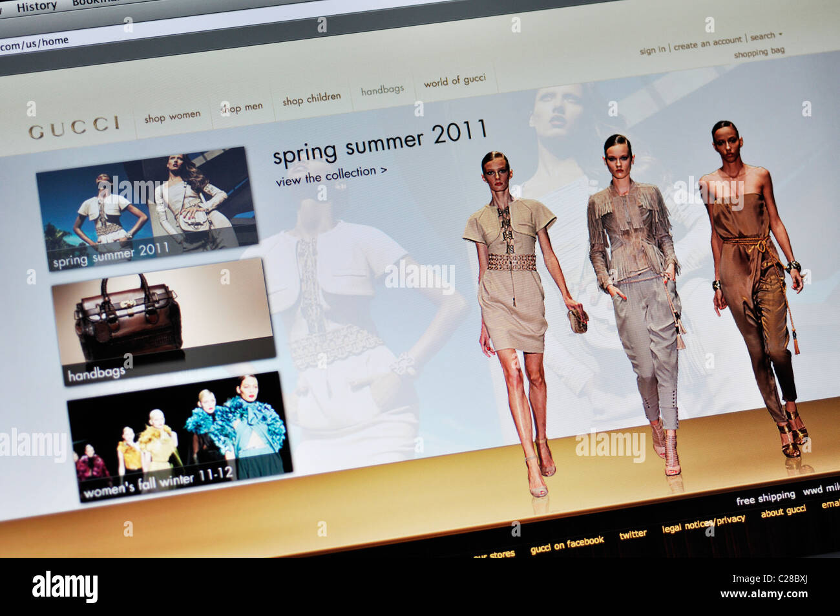This screenshot has width=840, height=616.
Task: Click create an account link
Action: point(708,43)
